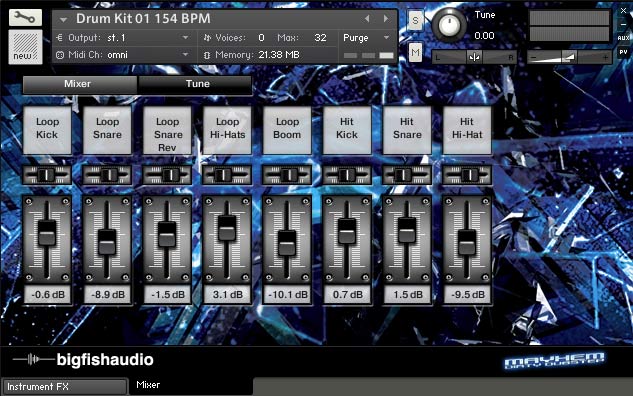Click the -9.5 dB value field
The width and height of the screenshot is (633, 396).
(x=467, y=295)
